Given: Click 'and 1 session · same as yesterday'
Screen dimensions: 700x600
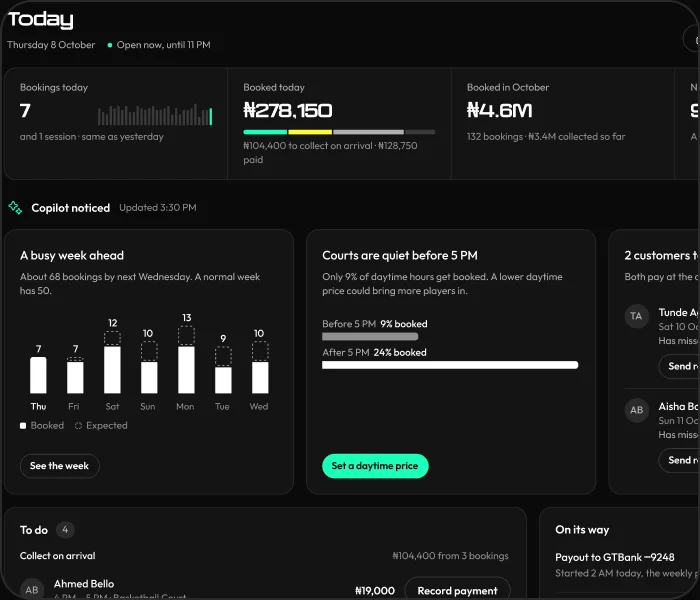Looking at the screenshot, I should [92, 137].
